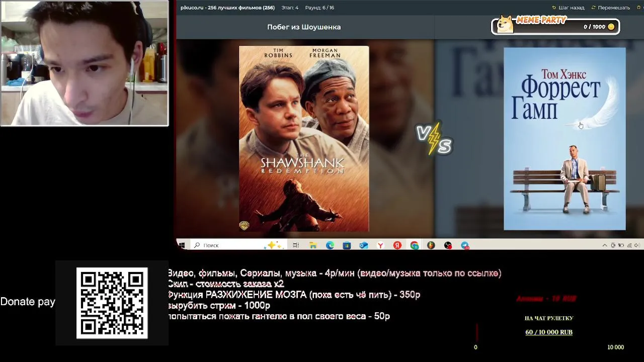Open the Windows Start menu
The width and height of the screenshot is (644, 362).
coord(182,245)
